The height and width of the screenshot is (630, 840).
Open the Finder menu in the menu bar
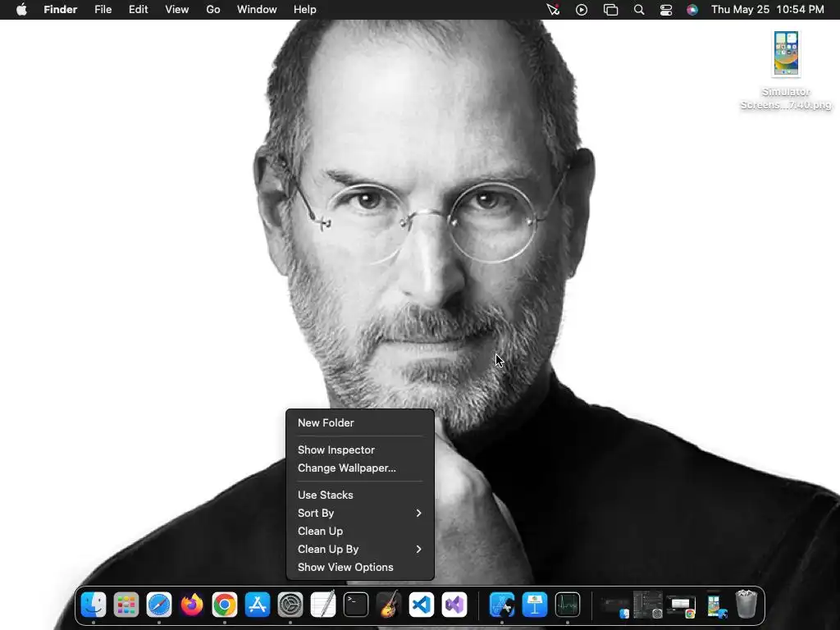[61, 10]
